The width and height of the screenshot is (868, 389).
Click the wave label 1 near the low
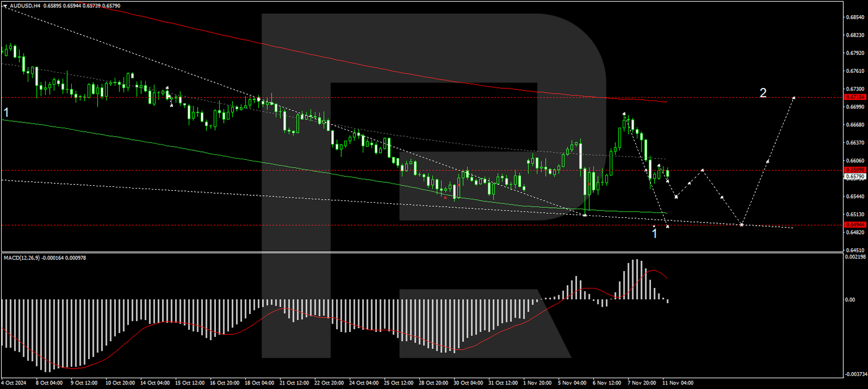pyautogui.click(x=655, y=232)
